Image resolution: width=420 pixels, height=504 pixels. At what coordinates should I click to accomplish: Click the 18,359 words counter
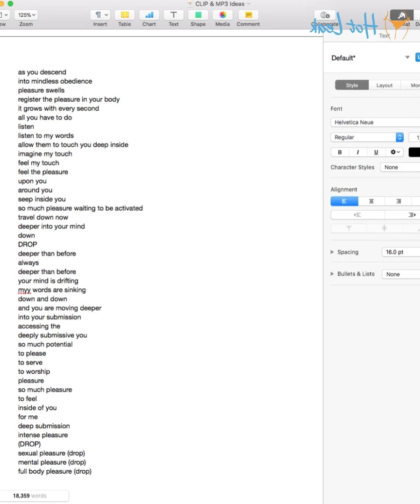30,496
